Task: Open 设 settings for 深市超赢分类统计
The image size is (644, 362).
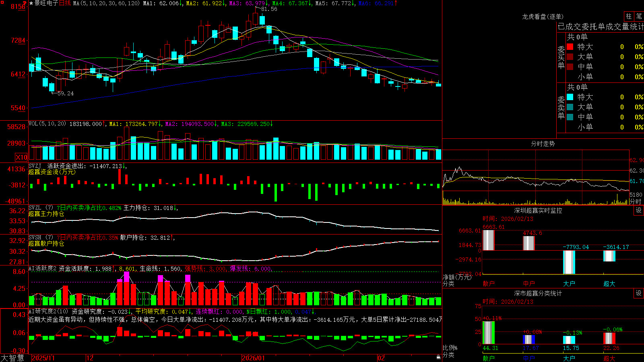Action: tap(639, 293)
